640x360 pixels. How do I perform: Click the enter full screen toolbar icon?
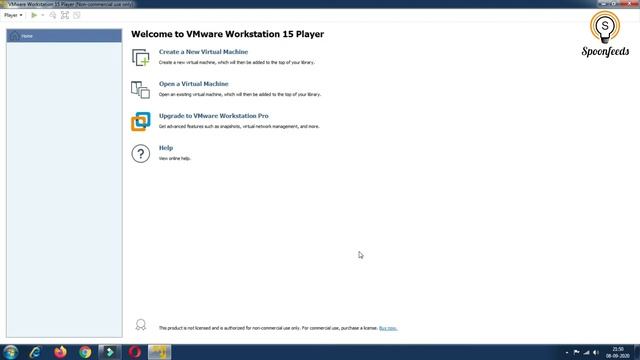(64, 15)
